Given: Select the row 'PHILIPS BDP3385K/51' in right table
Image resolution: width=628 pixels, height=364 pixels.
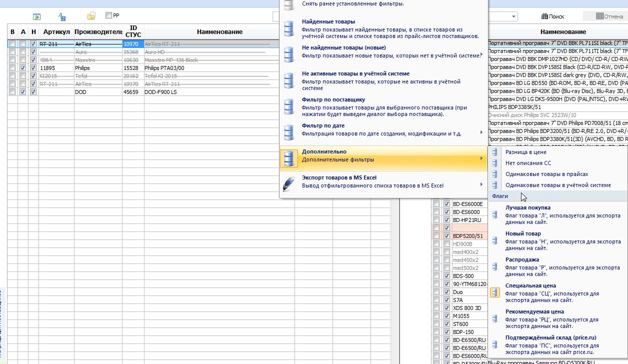Looking at the screenshot, I should tap(557, 107).
